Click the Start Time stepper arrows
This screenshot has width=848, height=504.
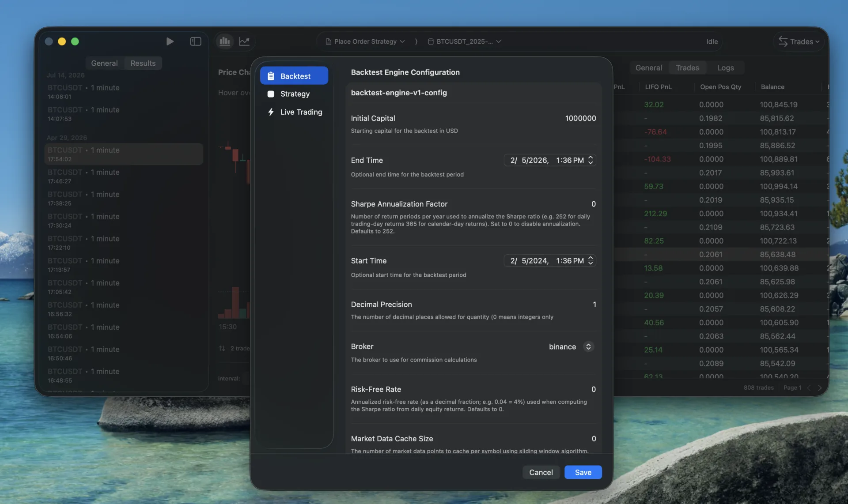pos(591,261)
